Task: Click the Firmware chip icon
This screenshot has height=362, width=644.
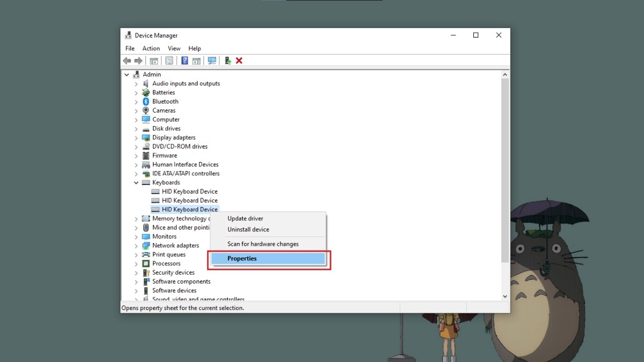Action: [x=145, y=156]
